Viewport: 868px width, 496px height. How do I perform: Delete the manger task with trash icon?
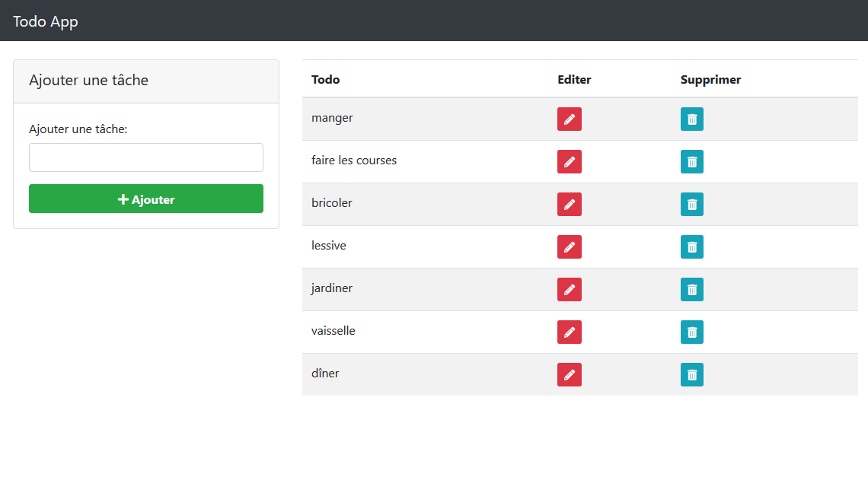[x=691, y=119]
